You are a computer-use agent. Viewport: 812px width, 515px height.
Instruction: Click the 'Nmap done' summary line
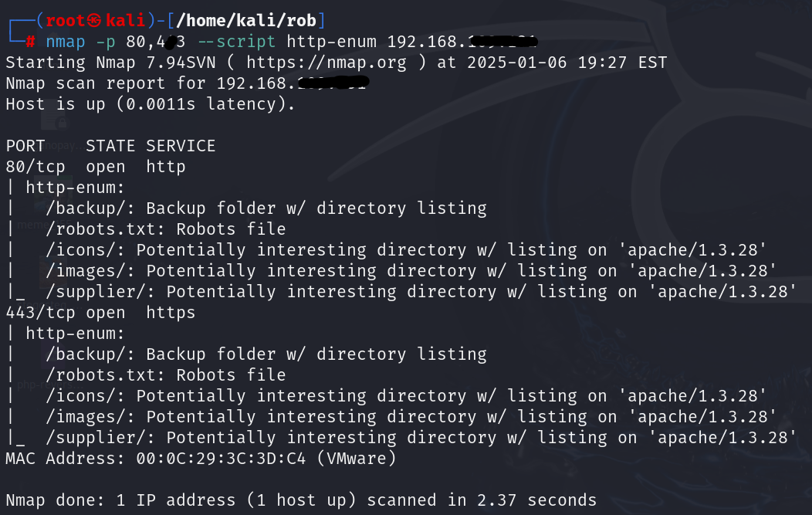click(x=301, y=500)
